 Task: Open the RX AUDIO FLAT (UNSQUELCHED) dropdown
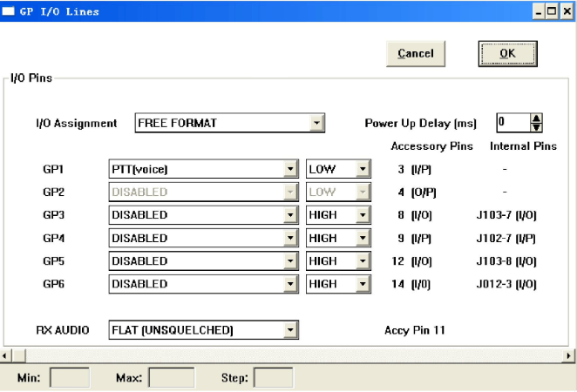pos(289,330)
